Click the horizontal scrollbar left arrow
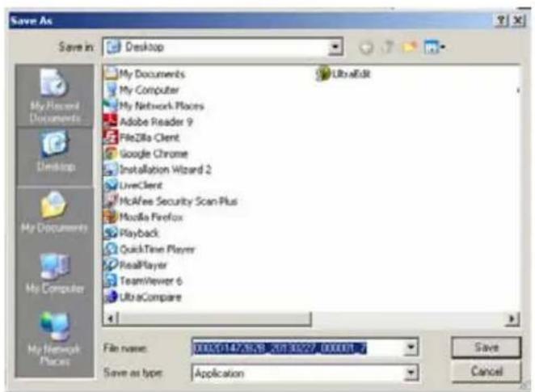535x392 pixels. tap(110, 319)
